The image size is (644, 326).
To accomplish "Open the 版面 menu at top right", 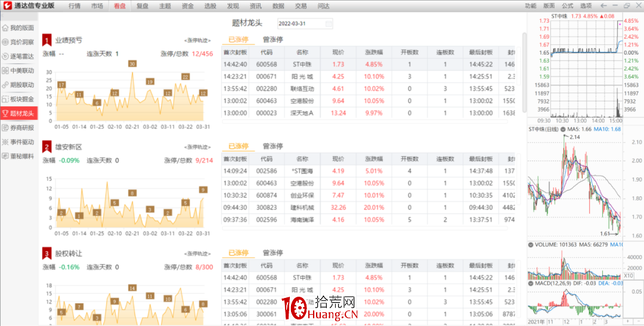I will click(x=549, y=6).
